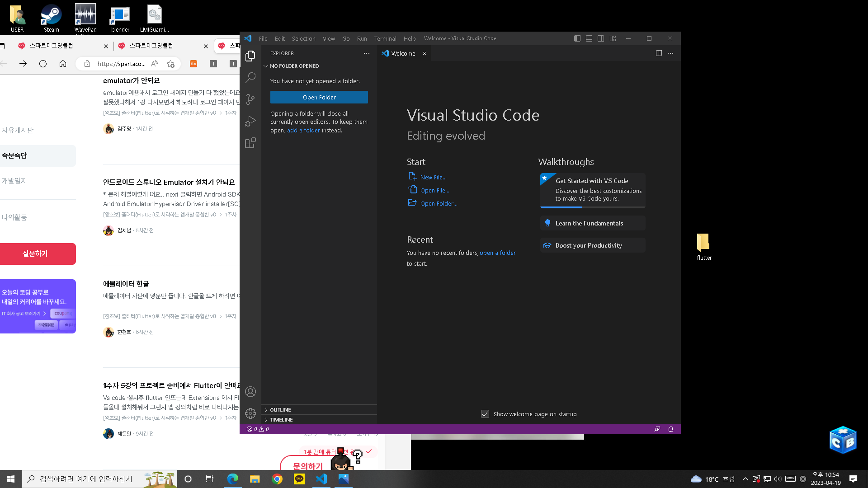Add page to favorites with the star icon
The height and width of the screenshot is (488, 868).
tap(170, 64)
